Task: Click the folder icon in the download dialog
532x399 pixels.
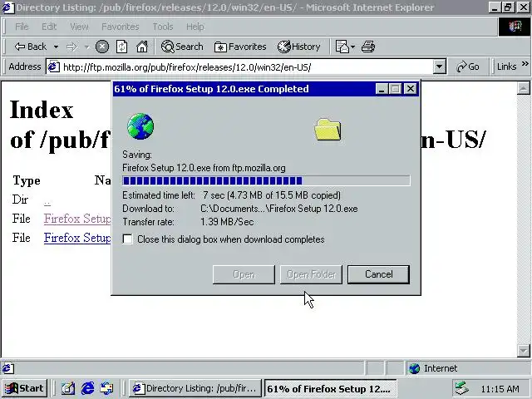Action: tap(328, 130)
